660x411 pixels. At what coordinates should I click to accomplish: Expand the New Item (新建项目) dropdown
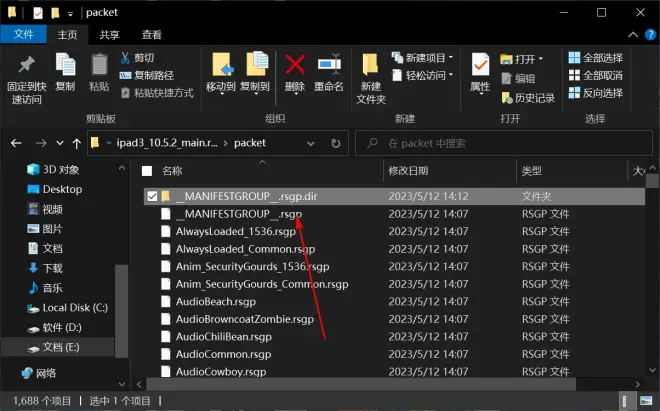[423, 58]
